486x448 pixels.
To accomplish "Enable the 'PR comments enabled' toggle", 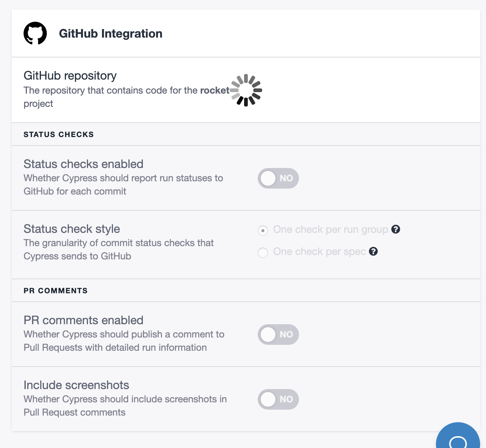I will point(278,335).
